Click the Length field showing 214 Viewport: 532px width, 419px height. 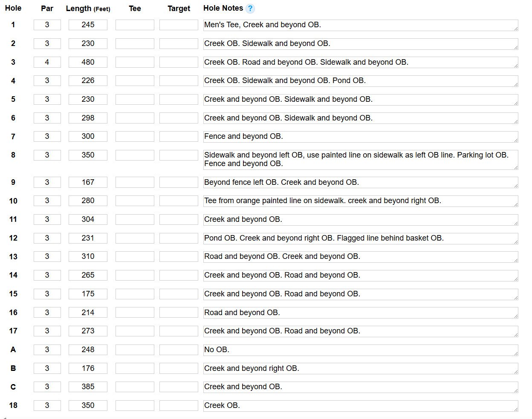point(88,313)
